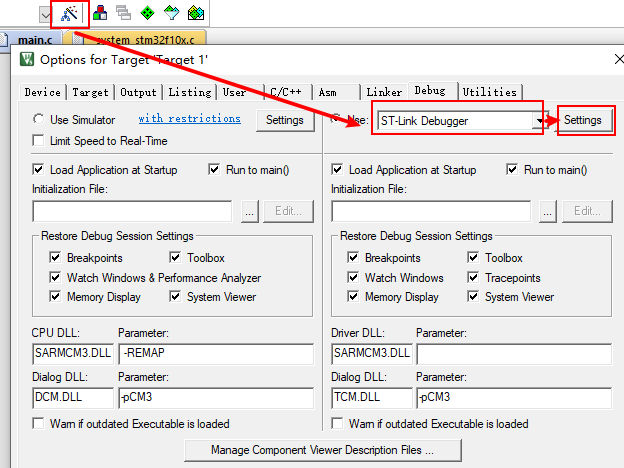Open Manage Component Viewer Description Files
The width and height of the screenshot is (624, 468).
[x=322, y=450]
